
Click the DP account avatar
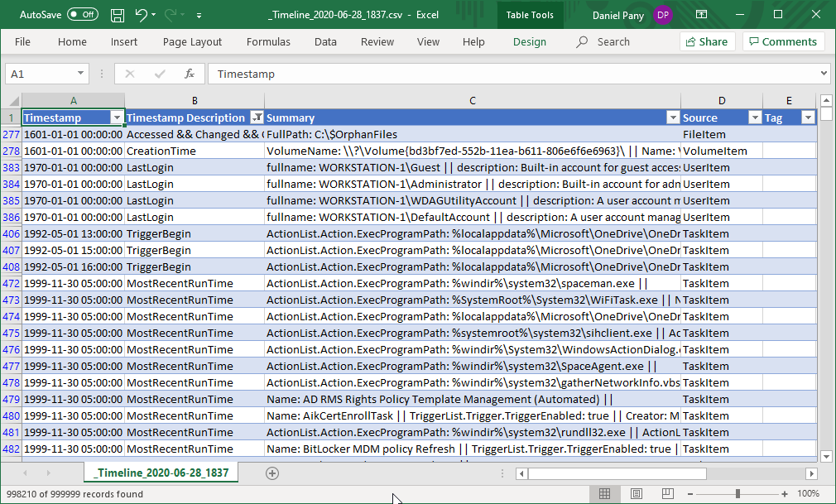(x=663, y=15)
